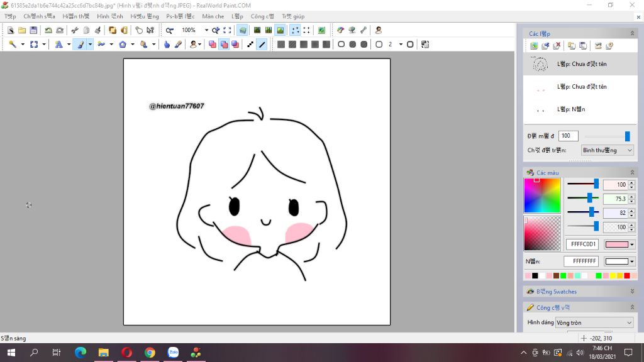Toggle the highlighted landscape picture view button
The height and width of the screenshot is (362, 644).
point(280,30)
